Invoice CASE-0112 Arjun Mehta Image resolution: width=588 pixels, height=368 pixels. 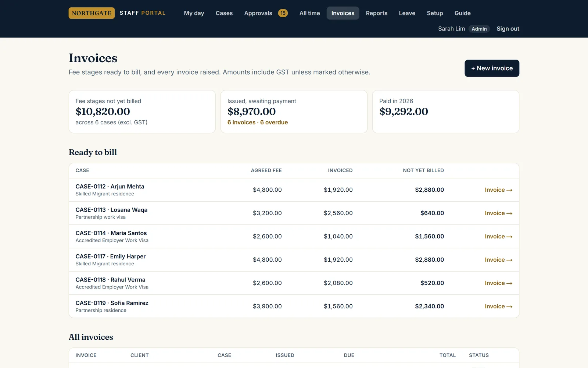coord(498,190)
